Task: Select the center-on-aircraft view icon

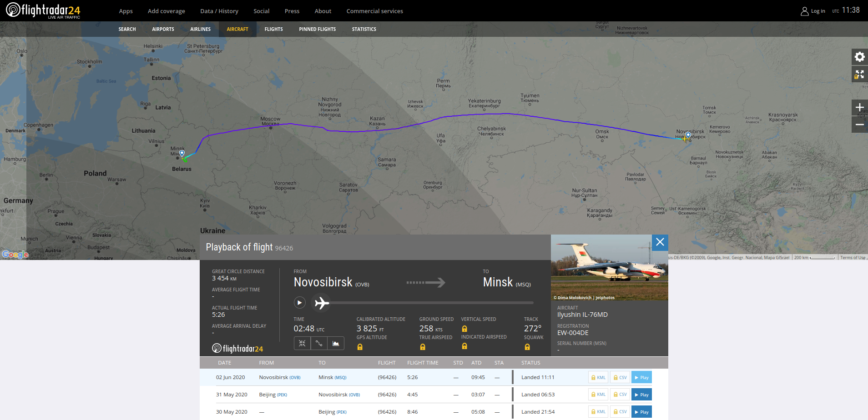Action: click(x=302, y=343)
